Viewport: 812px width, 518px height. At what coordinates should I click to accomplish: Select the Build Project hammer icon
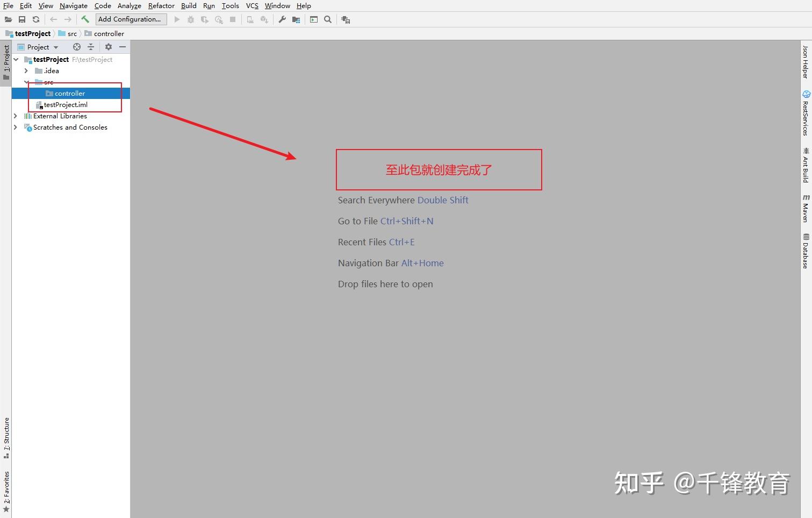[x=84, y=19]
